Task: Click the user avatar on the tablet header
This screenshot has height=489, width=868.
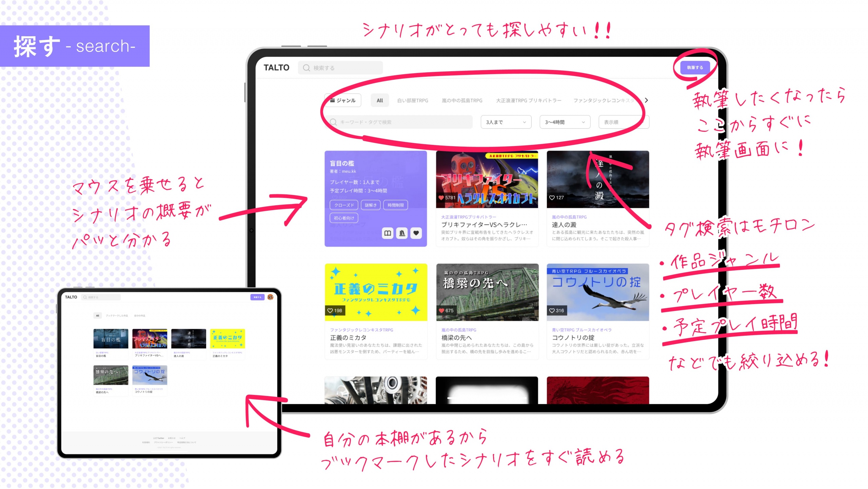Action: [270, 297]
